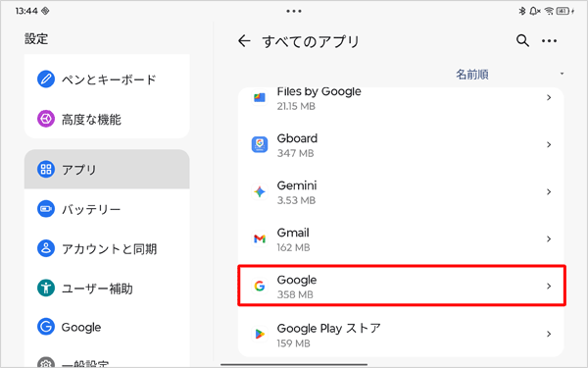Tap the navigation gesture bar at bottom
Screen dimensions: 588x368
pyautogui.click(x=294, y=364)
